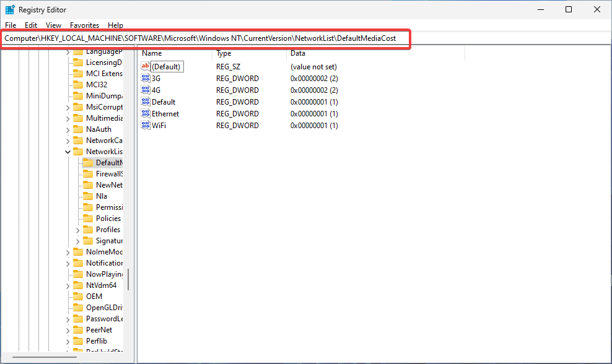Click the folder icon for OpenGLDri key

pos(79,308)
